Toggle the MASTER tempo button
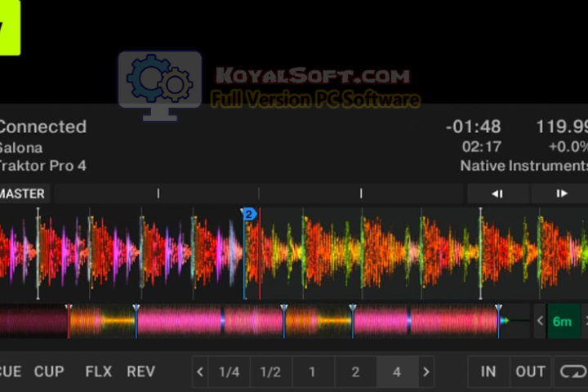Image resolution: width=588 pixels, height=392 pixels. coord(23,194)
